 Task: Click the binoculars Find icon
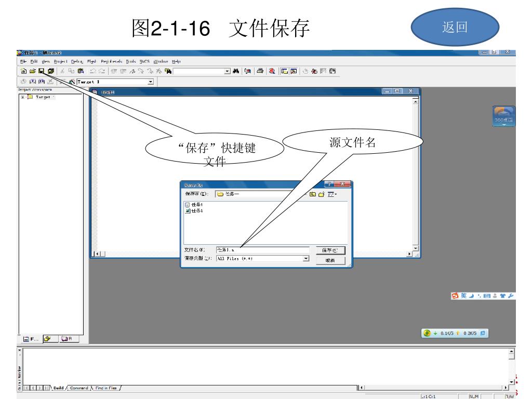[x=236, y=71]
